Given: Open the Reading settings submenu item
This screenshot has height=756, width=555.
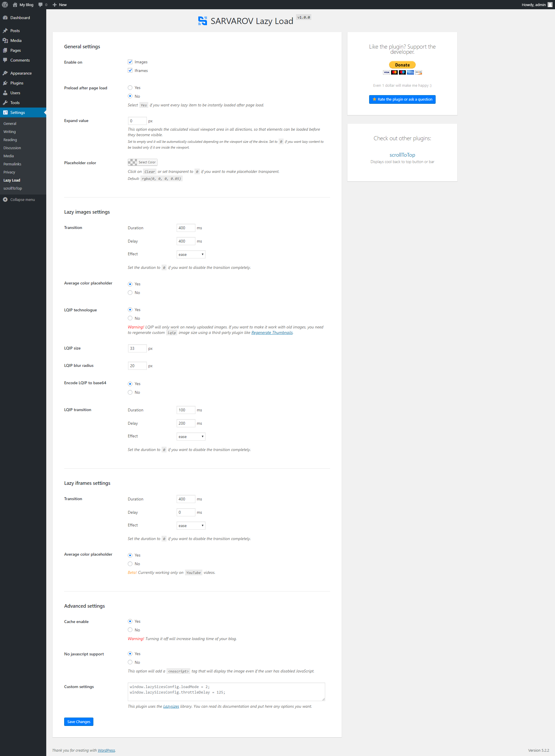Looking at the screenshot, I should [x=10, y=140].
